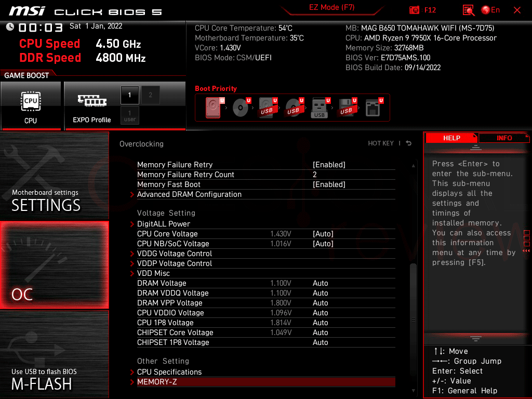This screenshot has height=399, width=532.
Task: Change language via the En globe icon
Action: (x=490, y=10)
